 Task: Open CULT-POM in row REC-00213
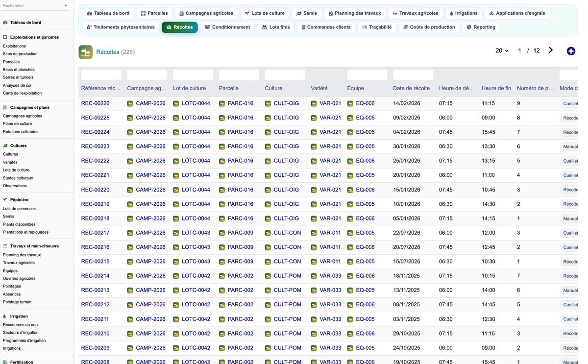pyautogui.click(x=288, y=290)
